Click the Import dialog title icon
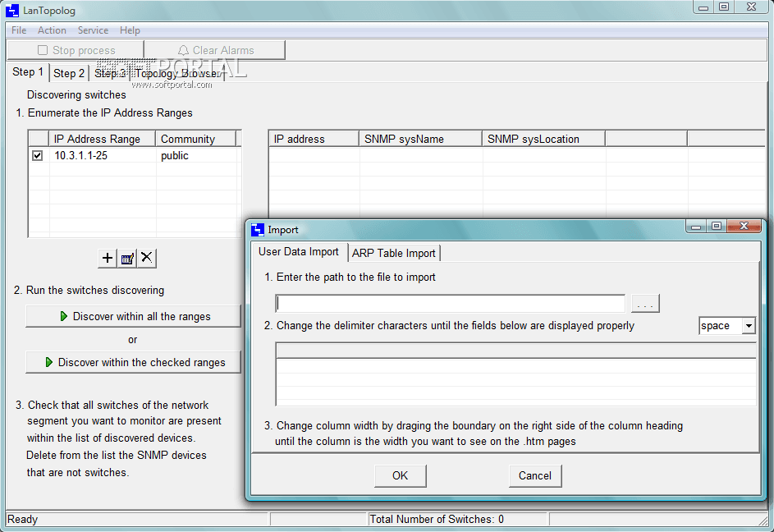The width and height of the screenshot is (774, 532). pos(258,230)
